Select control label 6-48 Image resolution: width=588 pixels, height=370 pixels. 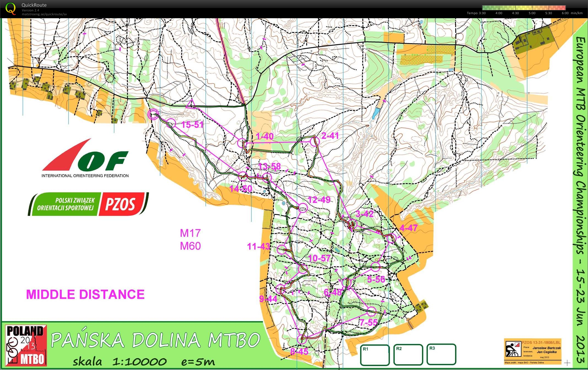point(333,292)
